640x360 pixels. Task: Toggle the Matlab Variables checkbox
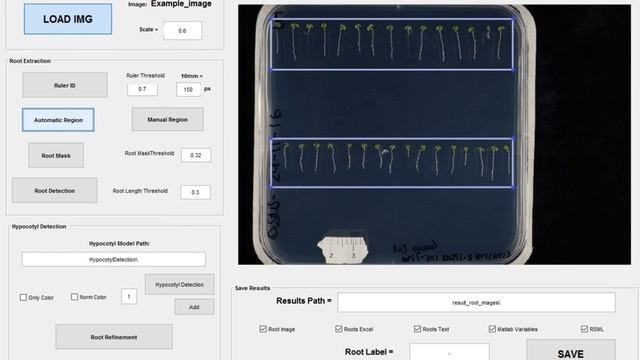tap(492, 329)
